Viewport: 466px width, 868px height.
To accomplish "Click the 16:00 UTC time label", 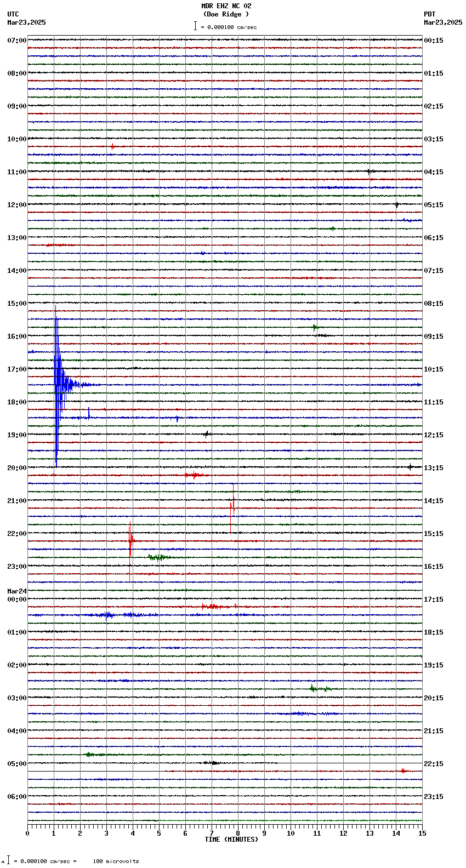I will pyautogui.click(x=17, y=336).
